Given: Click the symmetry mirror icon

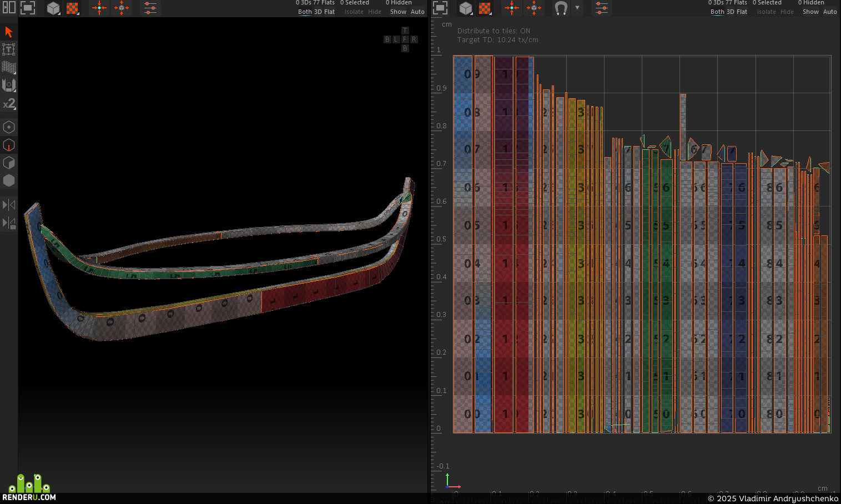Looking at the screenshot, I should click(9, 205).
